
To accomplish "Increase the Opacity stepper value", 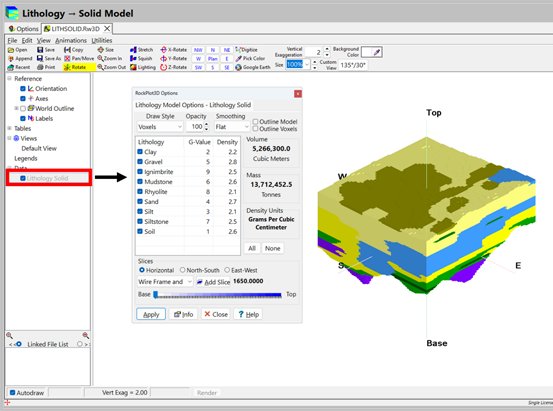I will (207, 124).
